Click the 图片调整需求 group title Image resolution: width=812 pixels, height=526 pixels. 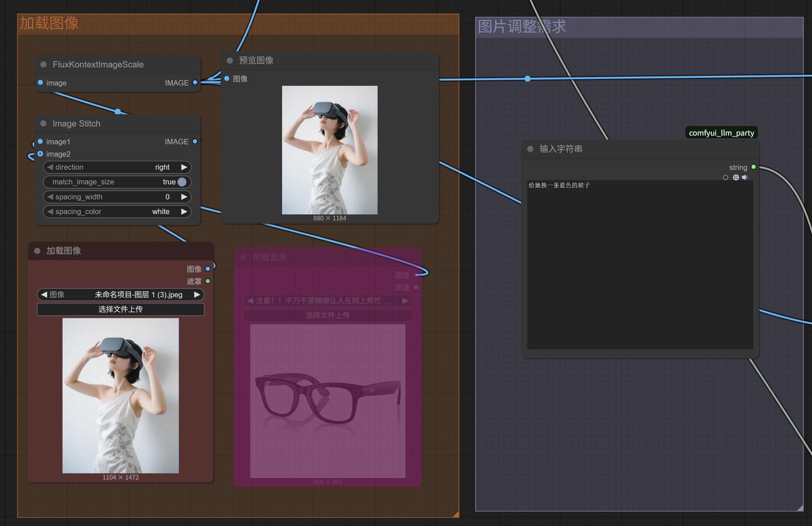[x=522, y=27]
